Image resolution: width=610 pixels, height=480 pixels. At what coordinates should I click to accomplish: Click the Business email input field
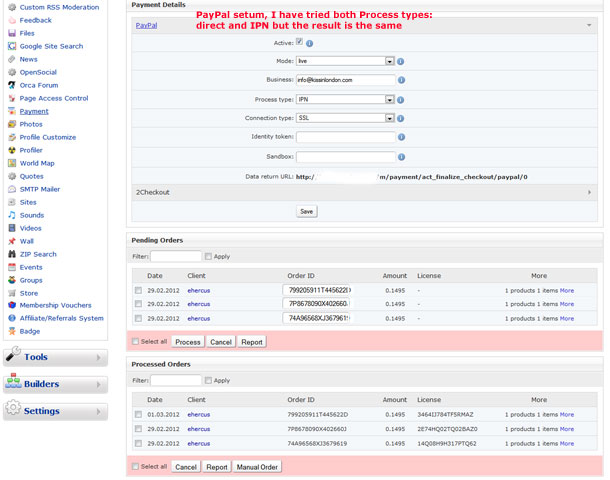click(x=345, y=80)
